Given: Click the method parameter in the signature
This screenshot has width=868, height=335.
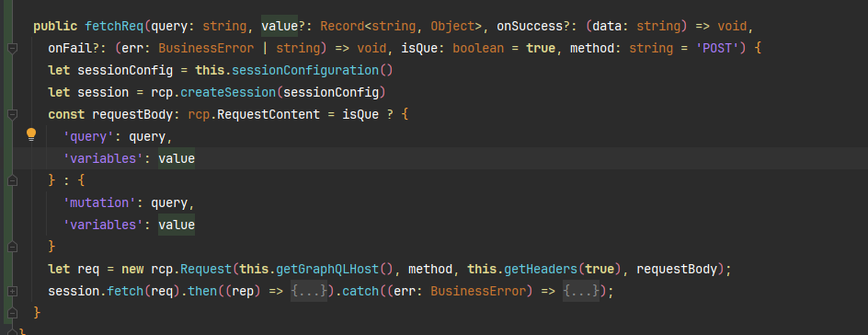Looking at the screenshot, I should point(592,48).
